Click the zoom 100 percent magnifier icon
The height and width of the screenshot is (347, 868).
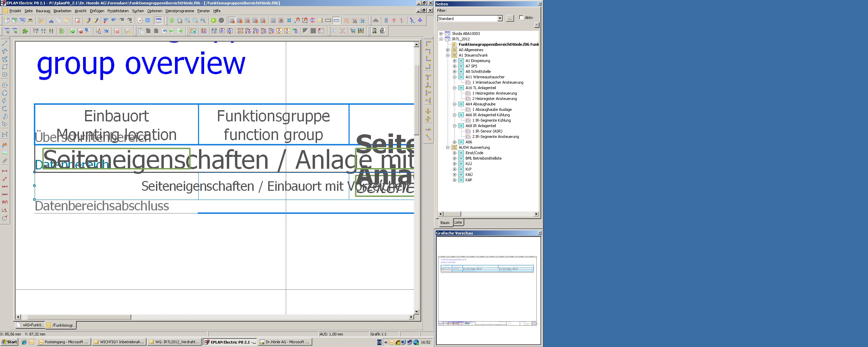pyautogui.click(x=203, y=20)
